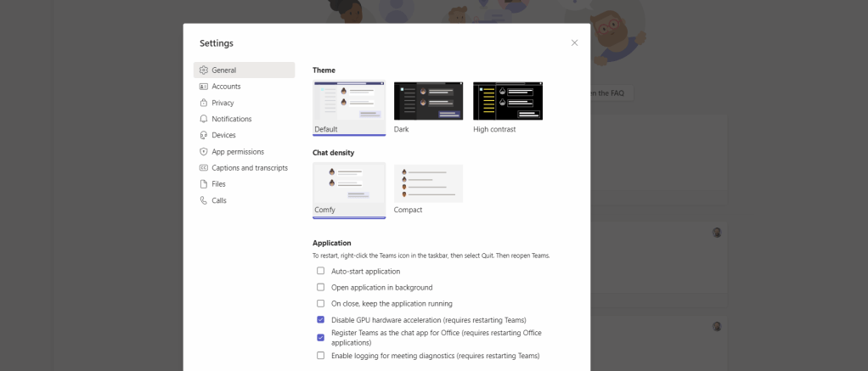Toggle Register Teams as chat app checkbox

point(321,338)
